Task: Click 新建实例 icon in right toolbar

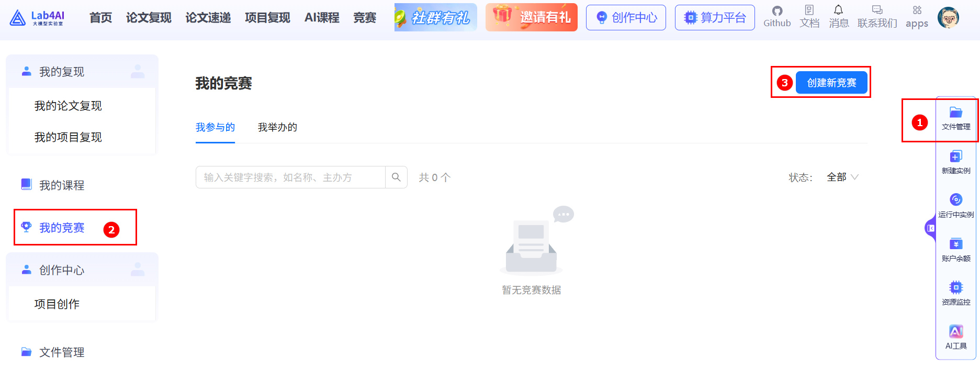Action: pyautogui.click(x=956, y=162)
